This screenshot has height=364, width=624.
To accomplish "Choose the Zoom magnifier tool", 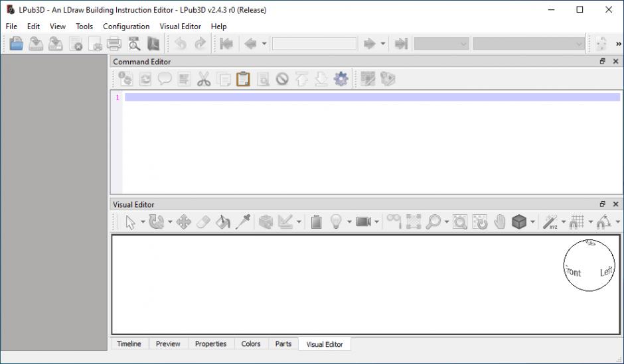I will tap(433, 222).
